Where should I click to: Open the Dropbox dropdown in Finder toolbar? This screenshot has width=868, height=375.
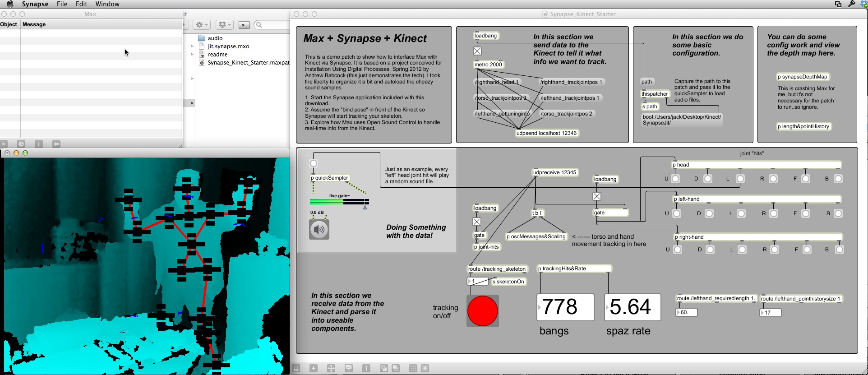224,25
